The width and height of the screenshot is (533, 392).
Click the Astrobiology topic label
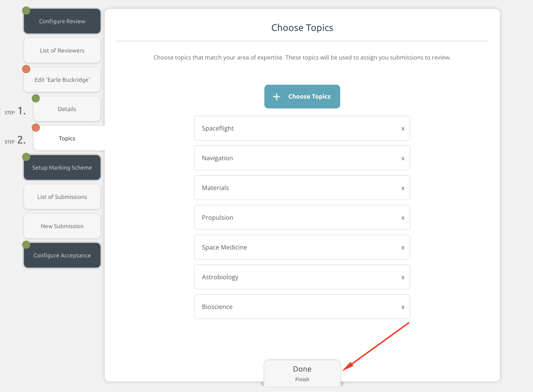[220, 277]
